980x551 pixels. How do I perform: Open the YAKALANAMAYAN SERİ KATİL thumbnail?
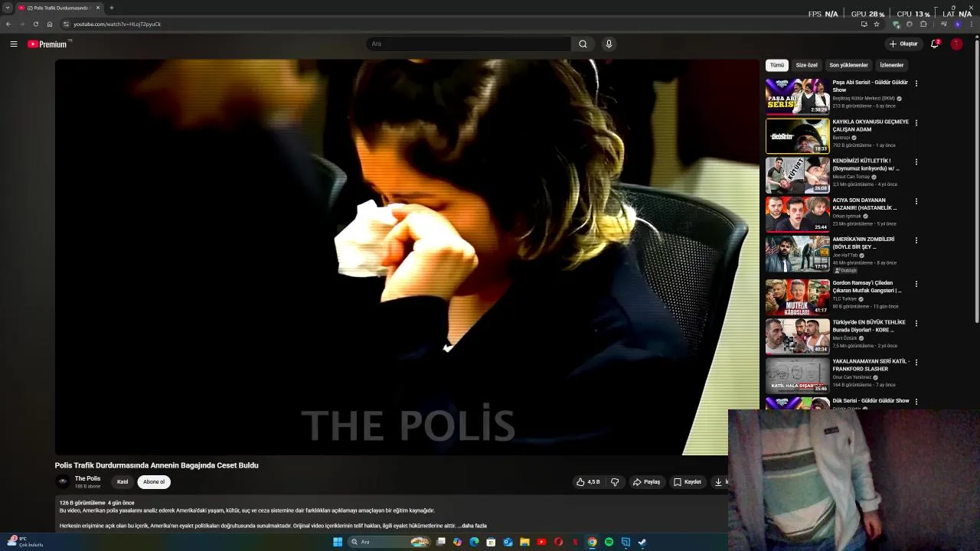coord(797,375)
